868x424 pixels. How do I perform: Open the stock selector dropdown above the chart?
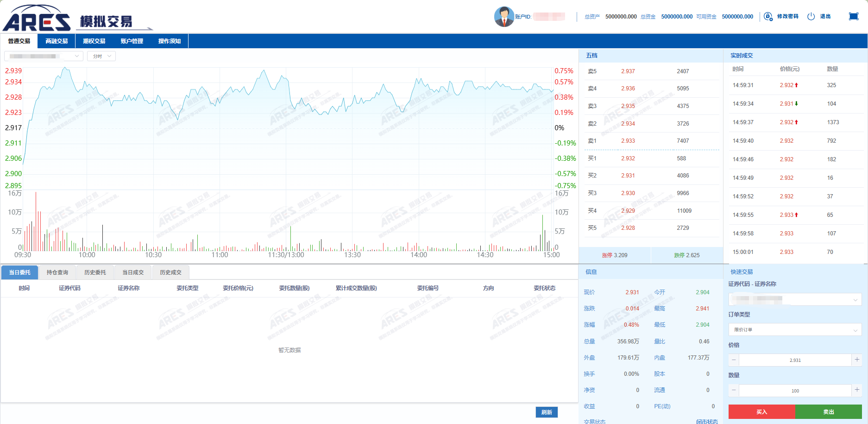tap(44, 56)
